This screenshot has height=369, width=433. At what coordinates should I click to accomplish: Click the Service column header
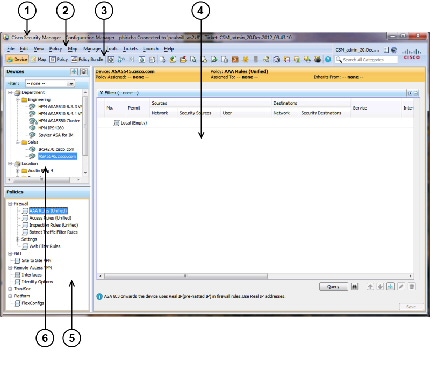pyautogui.click(x=360, y=108)
